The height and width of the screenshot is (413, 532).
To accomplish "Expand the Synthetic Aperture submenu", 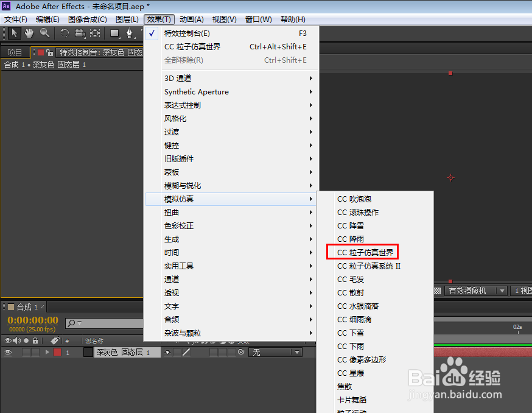I will 232,92.
